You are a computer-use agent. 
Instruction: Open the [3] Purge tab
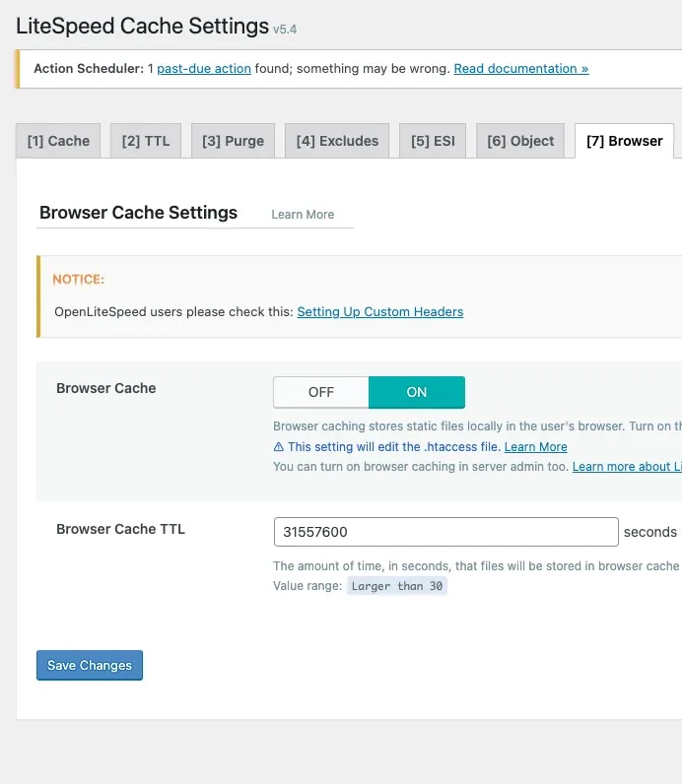(233, 141)
